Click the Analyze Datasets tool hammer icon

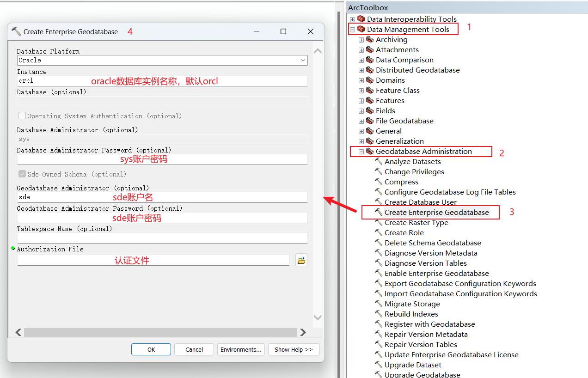[x=379, y=161]
